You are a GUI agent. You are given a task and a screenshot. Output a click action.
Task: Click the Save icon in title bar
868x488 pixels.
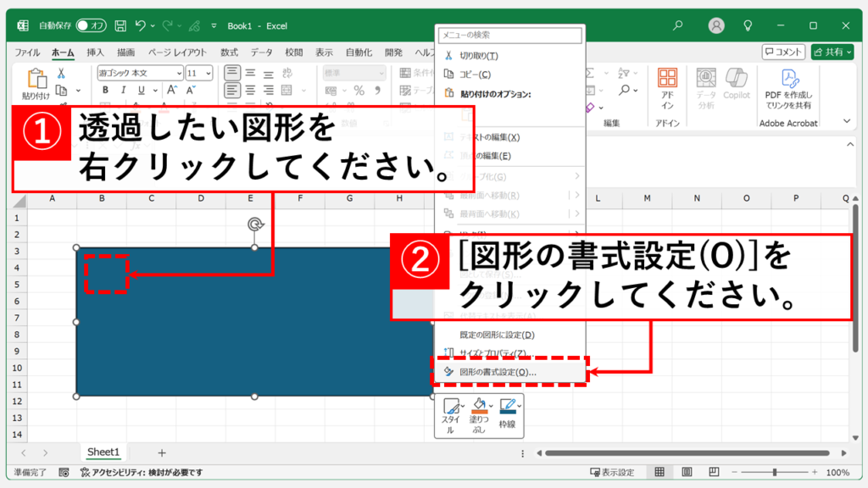coord(121,25)
